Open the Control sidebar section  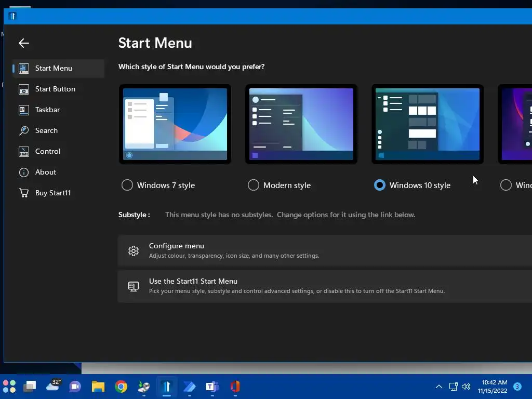[58, 151]
